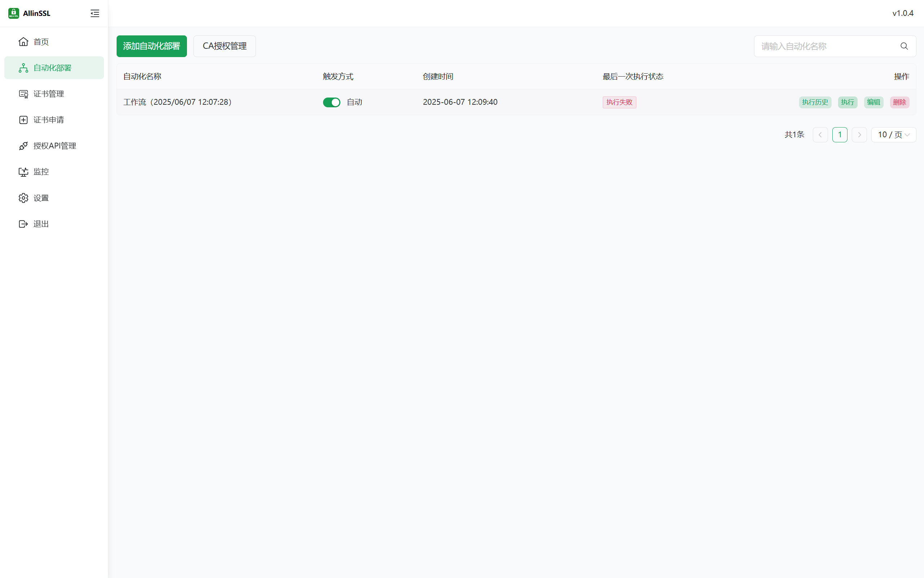Click the v1.0.4 version label
This screenshot has width=924, height=578.
(x=903, y=13)
